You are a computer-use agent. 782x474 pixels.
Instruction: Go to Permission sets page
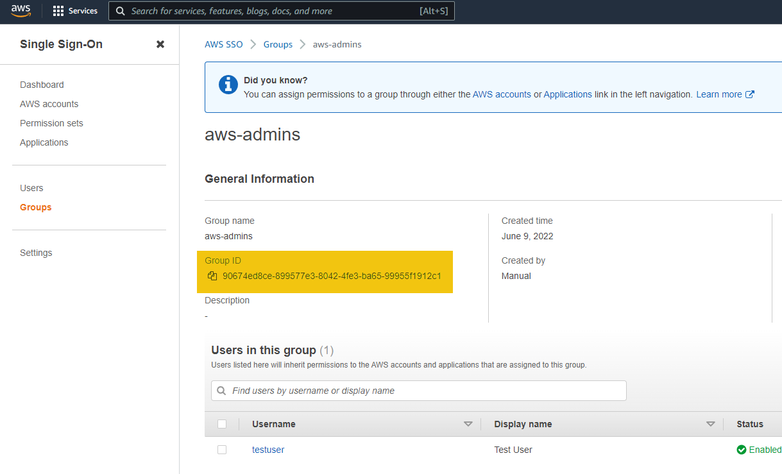click(51, 123)
